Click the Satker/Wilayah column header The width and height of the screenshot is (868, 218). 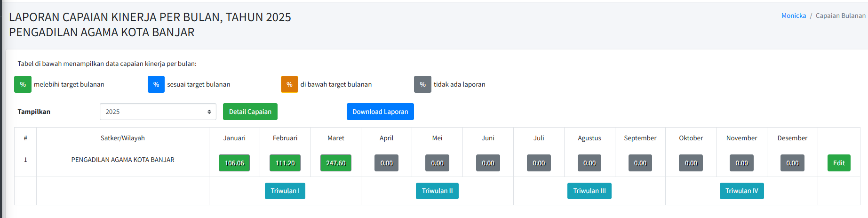tap(123, 138)
